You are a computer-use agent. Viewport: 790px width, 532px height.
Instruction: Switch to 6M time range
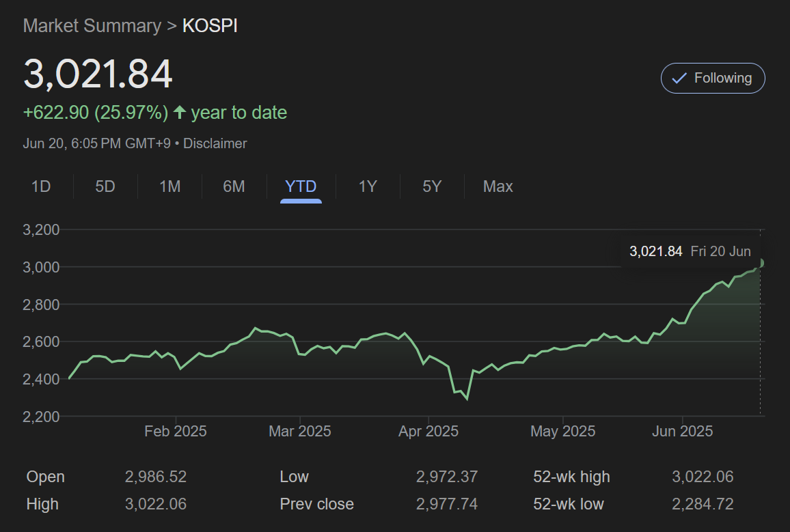pos(234,186)
